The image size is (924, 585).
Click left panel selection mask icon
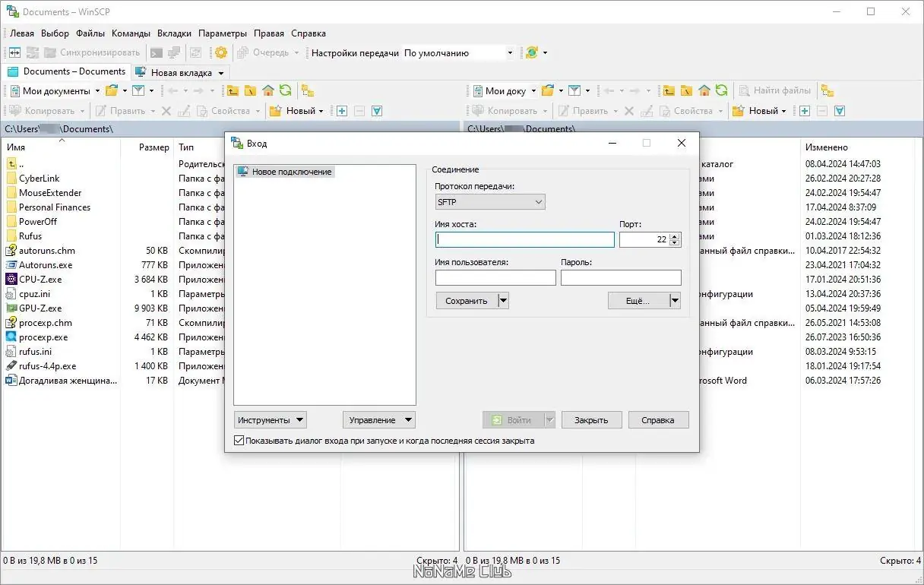[376, 111]
